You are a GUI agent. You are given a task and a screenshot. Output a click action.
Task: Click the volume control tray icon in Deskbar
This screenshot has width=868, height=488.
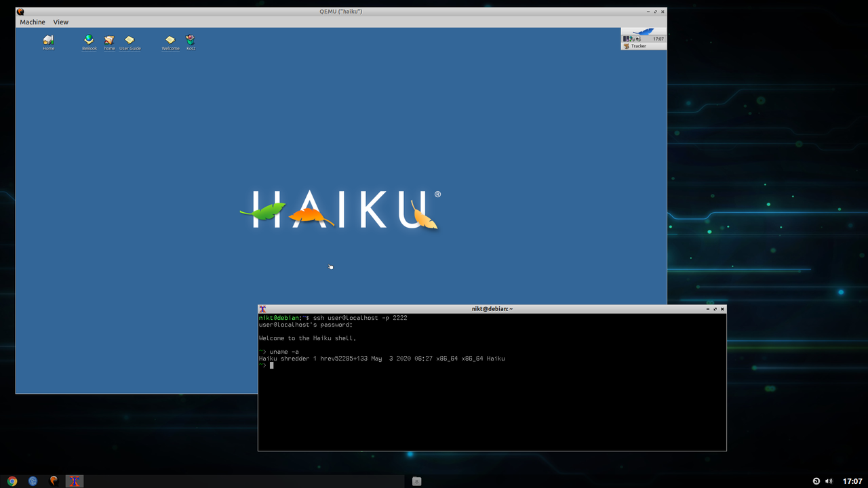click(x=638, y=39)
